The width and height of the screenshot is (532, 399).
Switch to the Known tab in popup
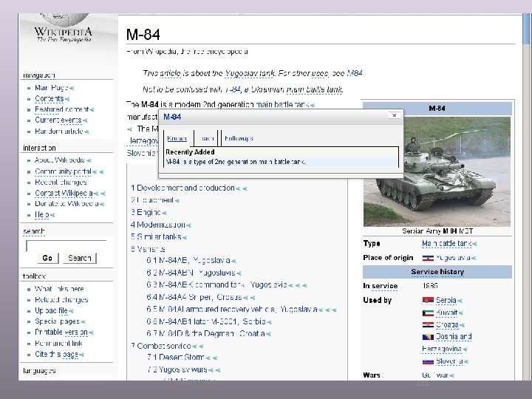click(177, 138)
